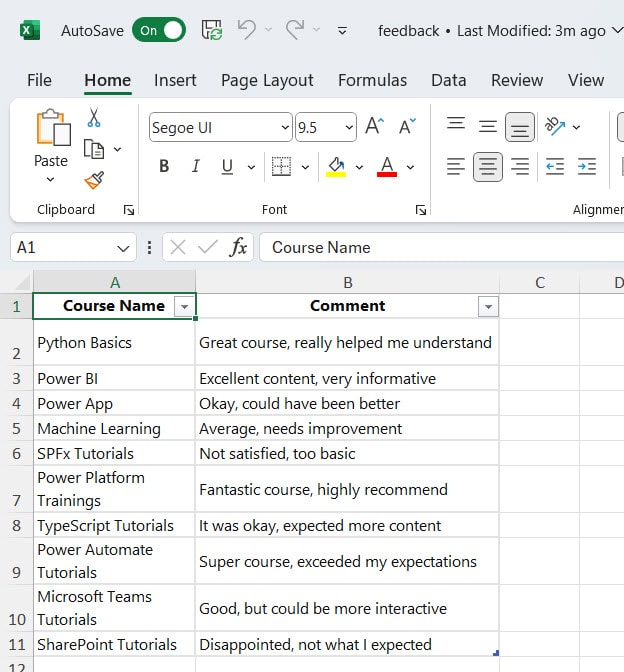This screenshot has width=624, height=672.
Task: Open the Course Name filter dropdown
Action: (184, 307)
